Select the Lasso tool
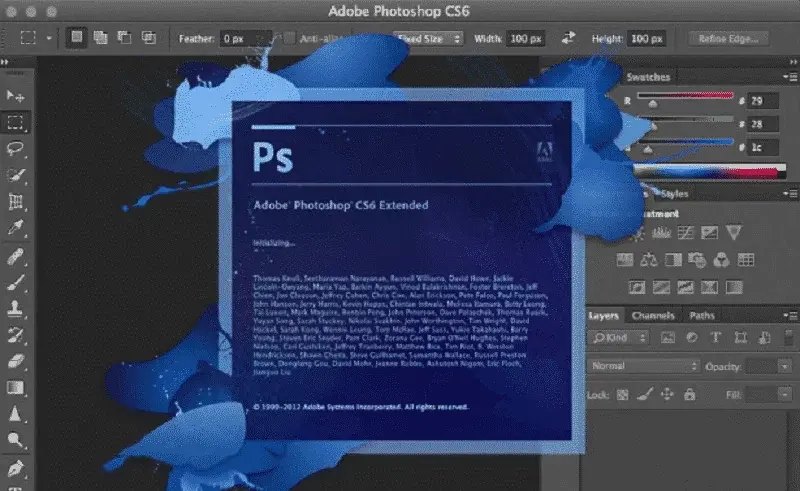Viewport: 800px width, 491px height. 16,149
